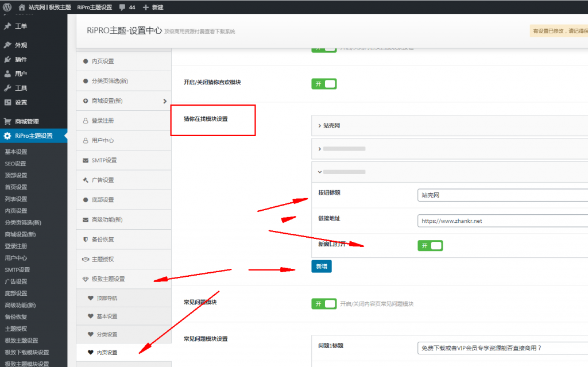This screenshot has height=367, width=588.
Task: Click 站壳网 | 极致主题 site link
Action: click(x=50, y=7)
